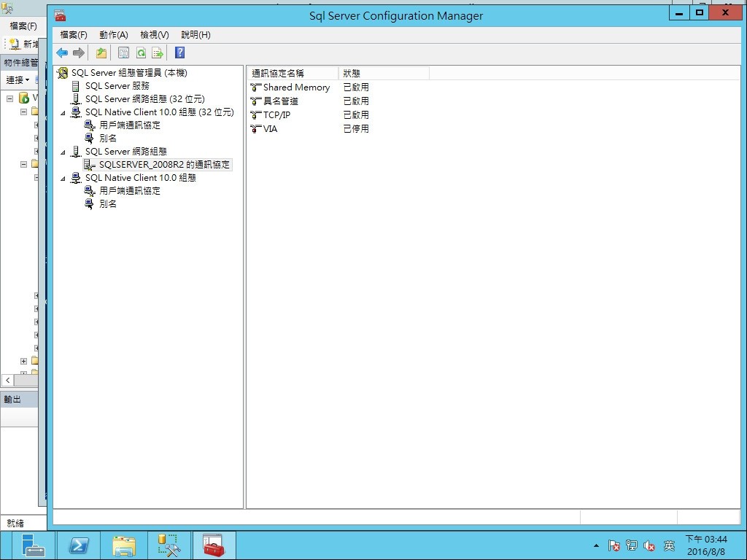Select SQL Server 網路組態 (32 位元)

145,99
